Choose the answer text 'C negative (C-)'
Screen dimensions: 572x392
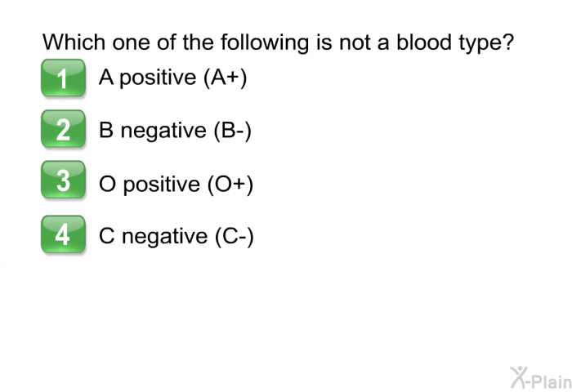tap(176, 236)
